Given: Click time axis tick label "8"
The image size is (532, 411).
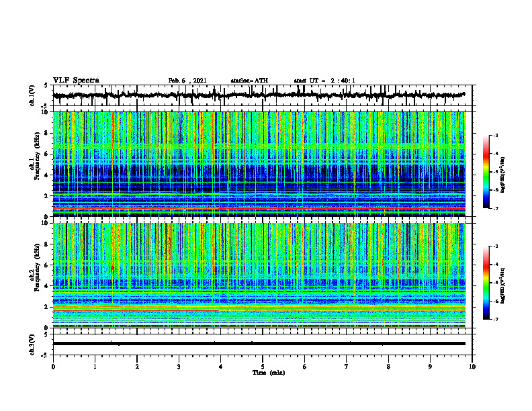Looking at the screenshot, I should 388,367.
